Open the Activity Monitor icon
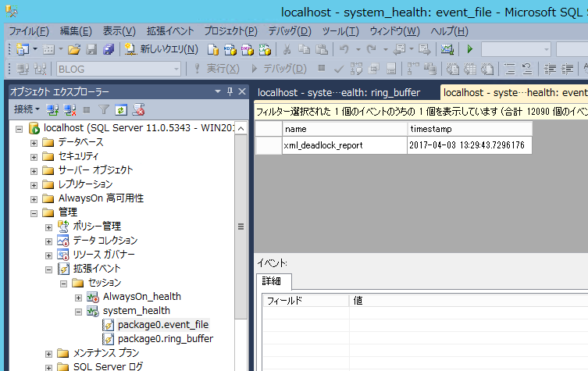The image size is (588, 371). pyautogui.click(x=447, y=49)
